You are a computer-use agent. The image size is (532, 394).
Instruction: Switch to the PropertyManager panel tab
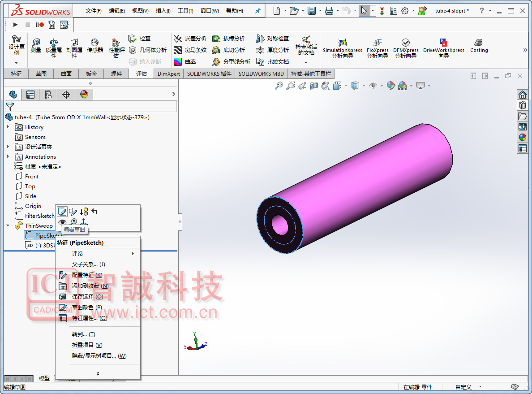pyautogui.click(x=30, y=95)
